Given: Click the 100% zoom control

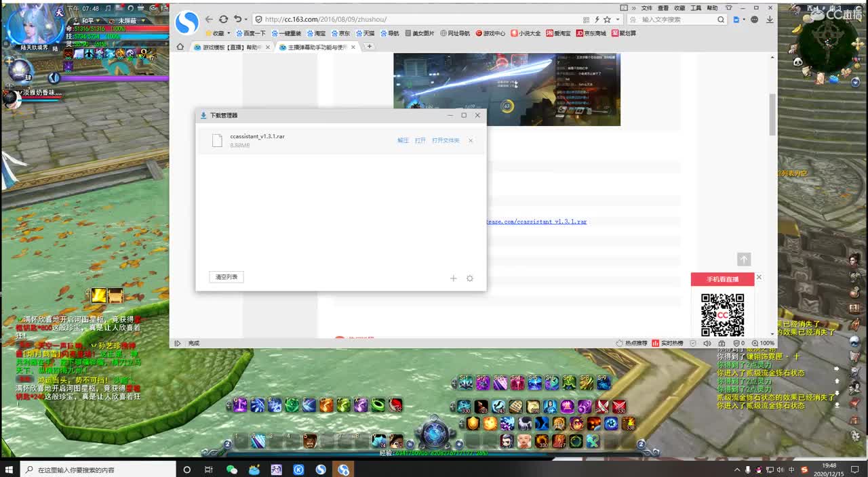Looking at the screenshot, I should 764,344.
